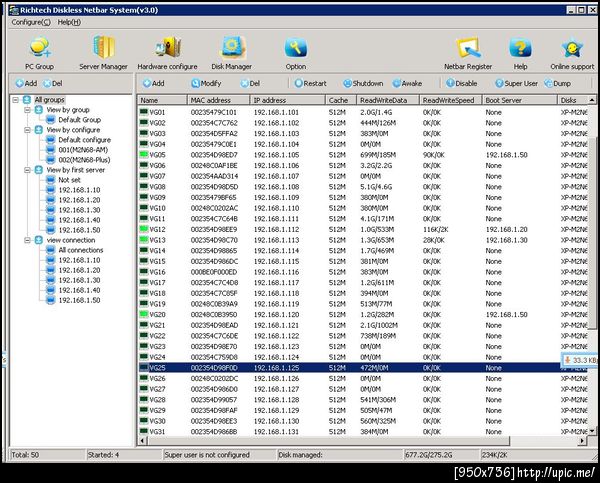Open the Help toolbar icon
Screen dimensions: 600x483
pyautogui.click(x=520, y=53)
